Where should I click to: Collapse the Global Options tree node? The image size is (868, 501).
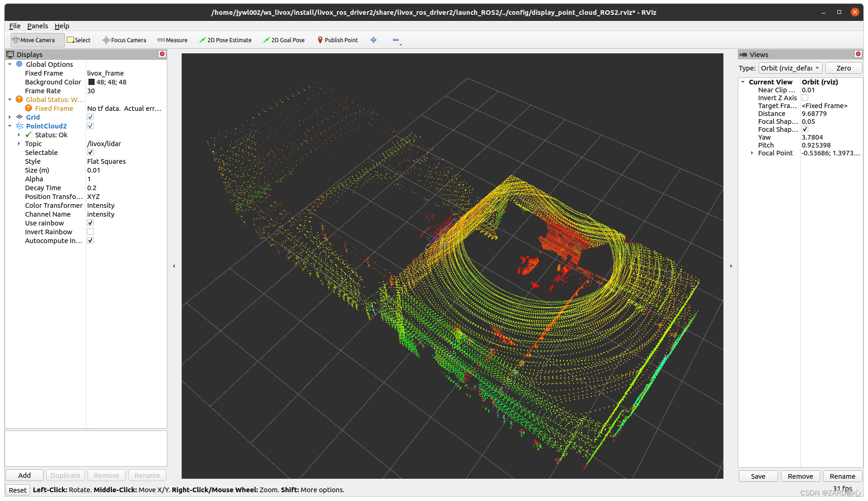click(10, 64)
